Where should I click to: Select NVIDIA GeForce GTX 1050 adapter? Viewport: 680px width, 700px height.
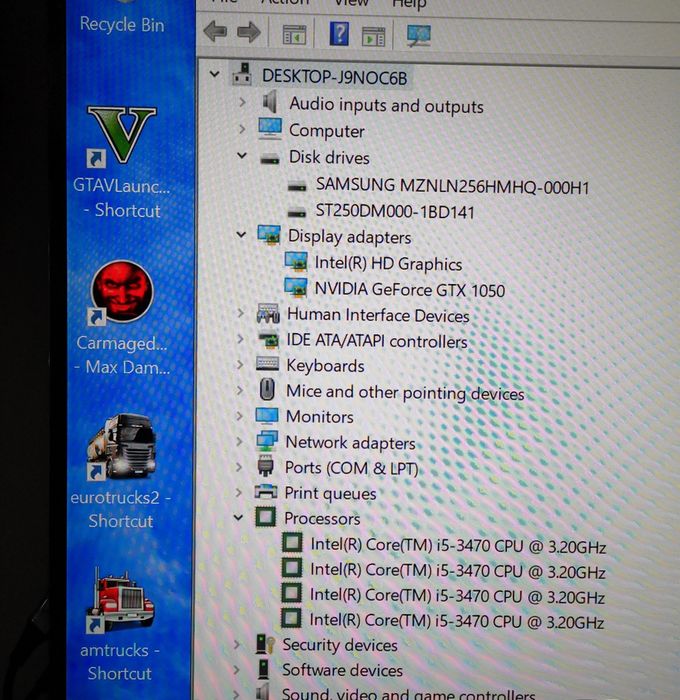[409, 289]
